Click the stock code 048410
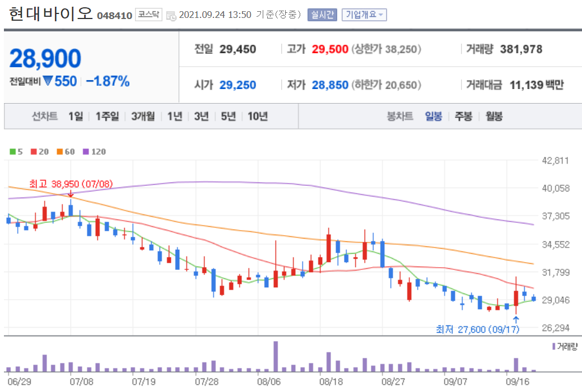 point(115,16)
